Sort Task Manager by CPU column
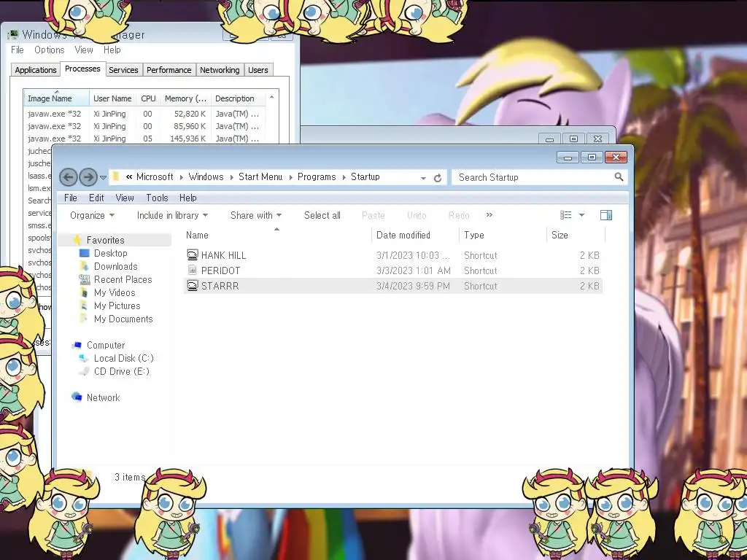Image resolution: width=747 pixels, height=560 pixels. click(x=148, y=98)
